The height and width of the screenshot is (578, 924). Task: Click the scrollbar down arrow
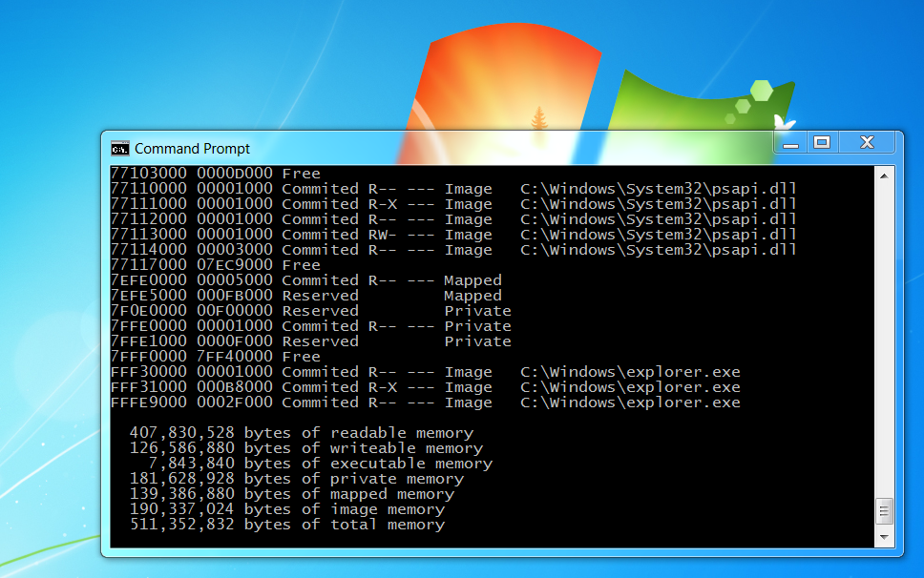[884, 537]
